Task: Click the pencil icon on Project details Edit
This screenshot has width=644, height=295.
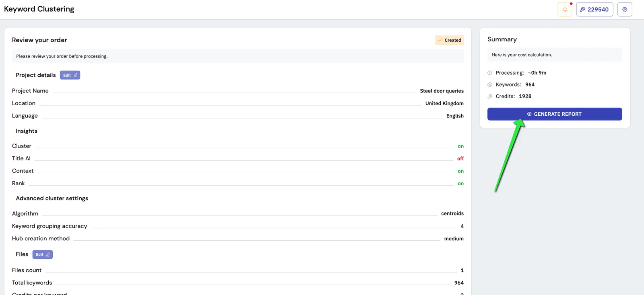Action: pos(75,75)
